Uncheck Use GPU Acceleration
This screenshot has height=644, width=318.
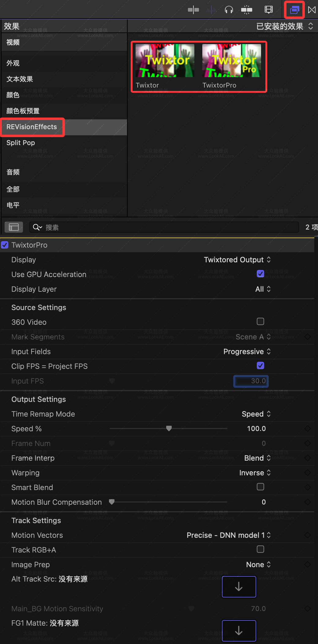pyautogui.click(x=260, y=274)
